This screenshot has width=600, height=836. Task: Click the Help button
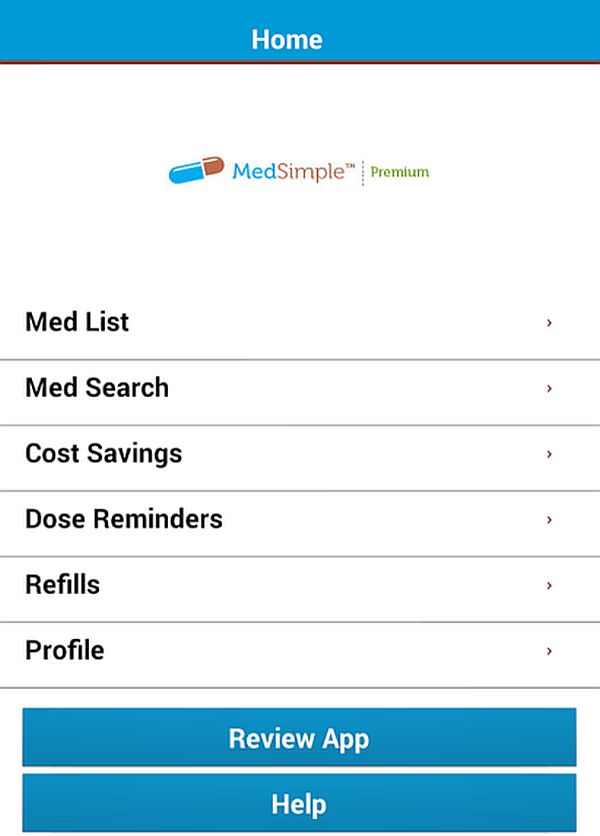pyautogui.click(x=299, y=803)
